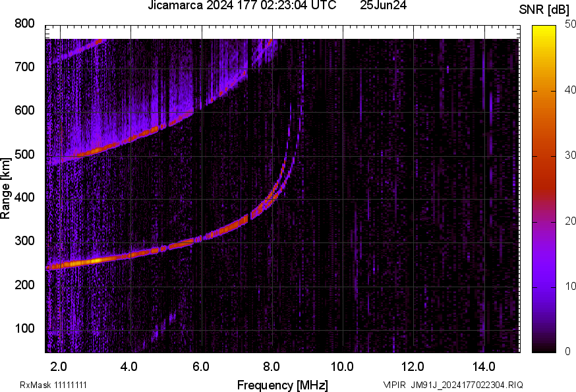The width and height of the screenshot is (576, 392).
Task: Click the VIPIR RIQ filename label
Action: (x=453, y=385)
